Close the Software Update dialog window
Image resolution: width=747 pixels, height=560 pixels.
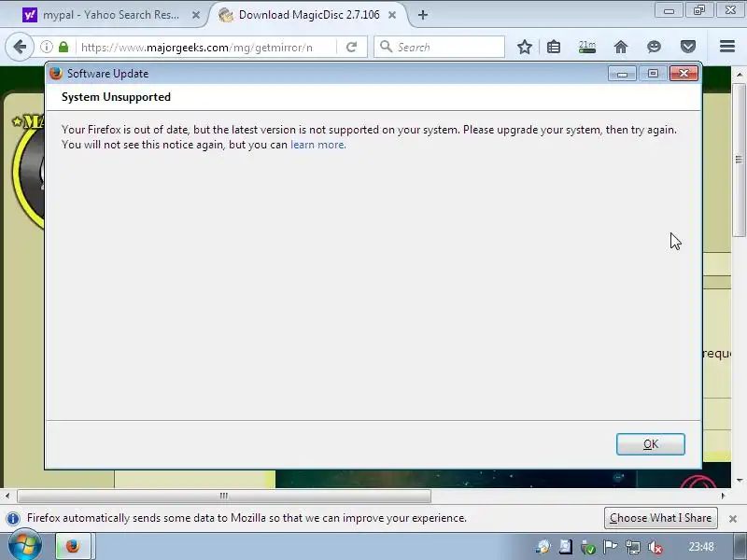click(x=684, y=74)
